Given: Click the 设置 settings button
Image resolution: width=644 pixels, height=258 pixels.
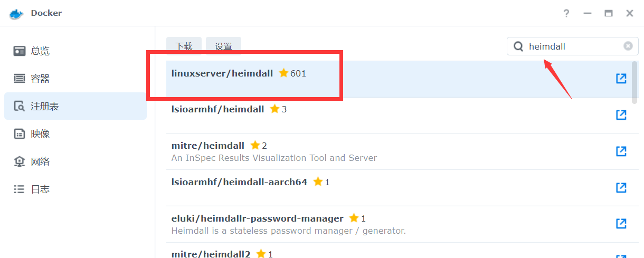Looking at the screenshot, I should pyautogui.click(x=223, y=46).
